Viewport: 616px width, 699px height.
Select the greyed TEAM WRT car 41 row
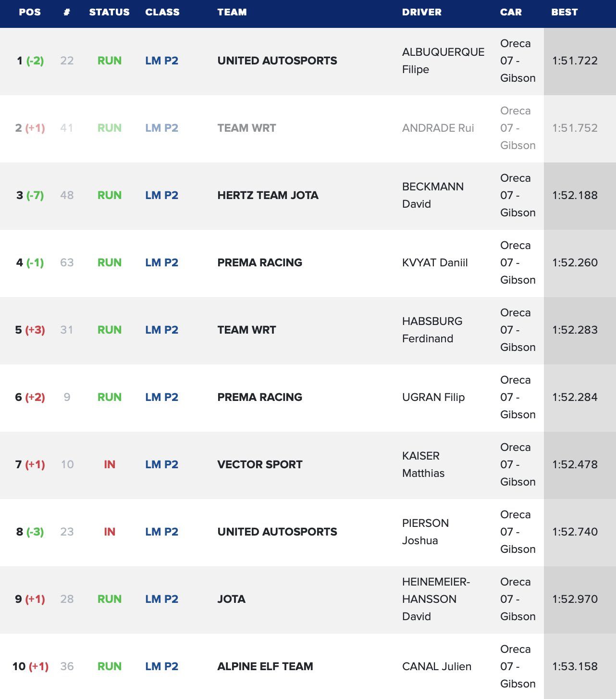tap(308, 128)
